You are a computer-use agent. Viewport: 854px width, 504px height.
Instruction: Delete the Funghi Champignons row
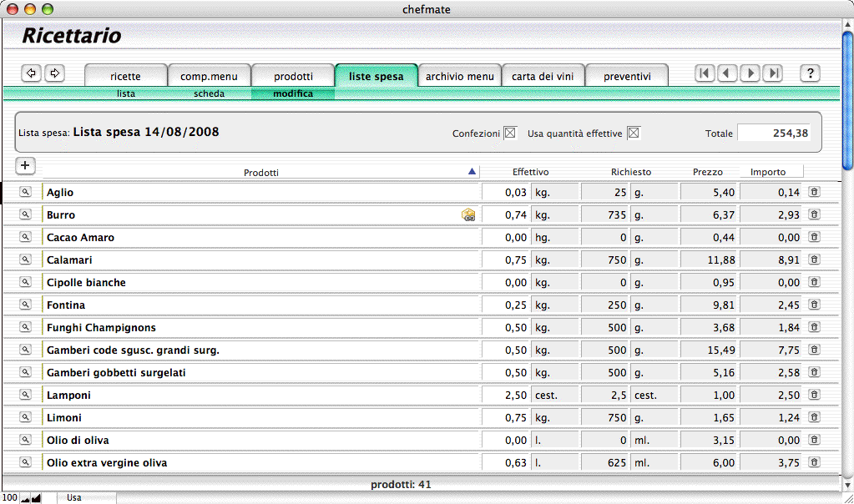click(x=814, y=327)
